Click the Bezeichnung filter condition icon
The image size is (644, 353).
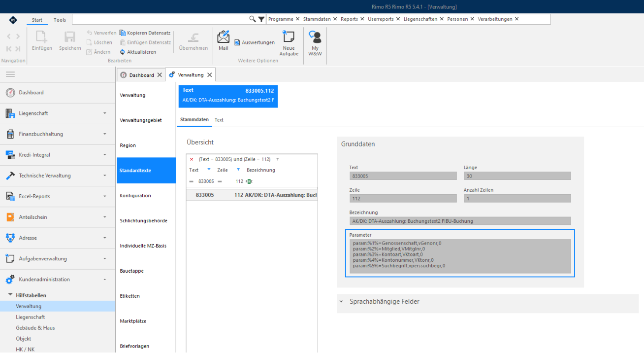[249, 181]
